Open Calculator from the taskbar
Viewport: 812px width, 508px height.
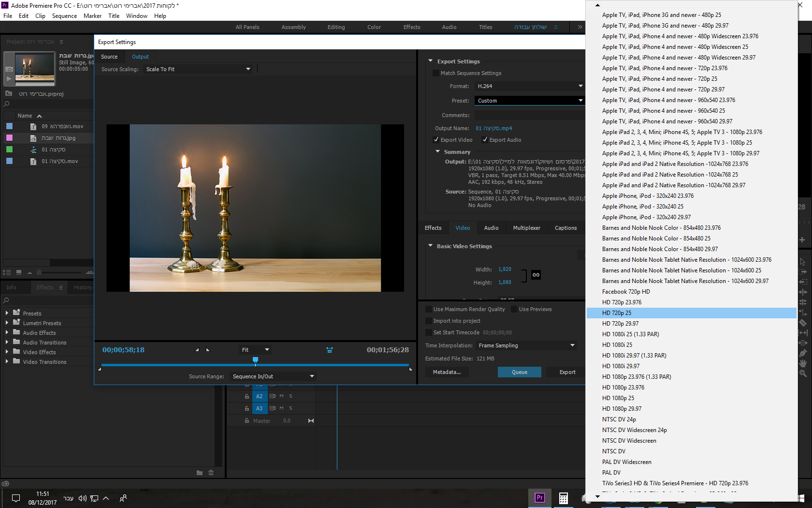(x=563, y=498)
